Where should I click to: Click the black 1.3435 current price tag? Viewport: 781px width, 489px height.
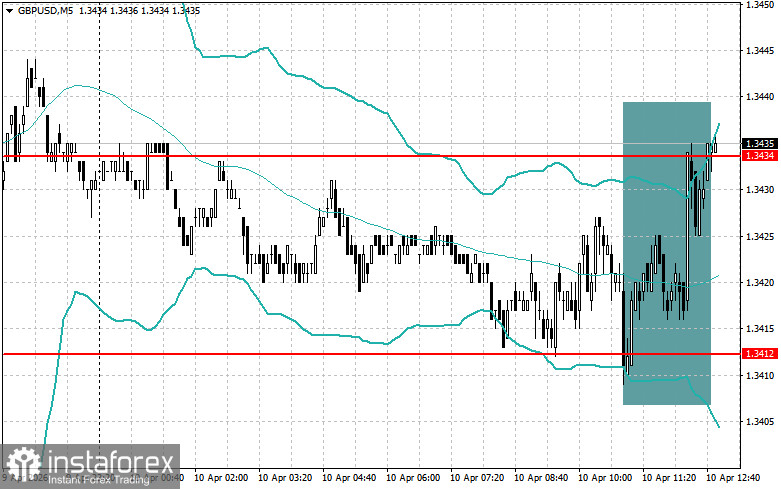coord(760,144)
